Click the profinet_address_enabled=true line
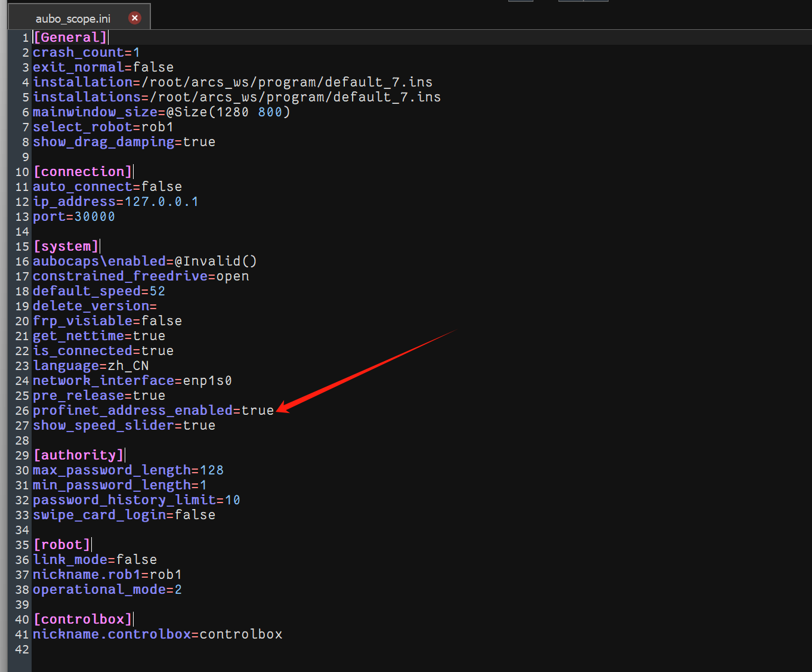The image size is (812, 672). tap(153, 411)
